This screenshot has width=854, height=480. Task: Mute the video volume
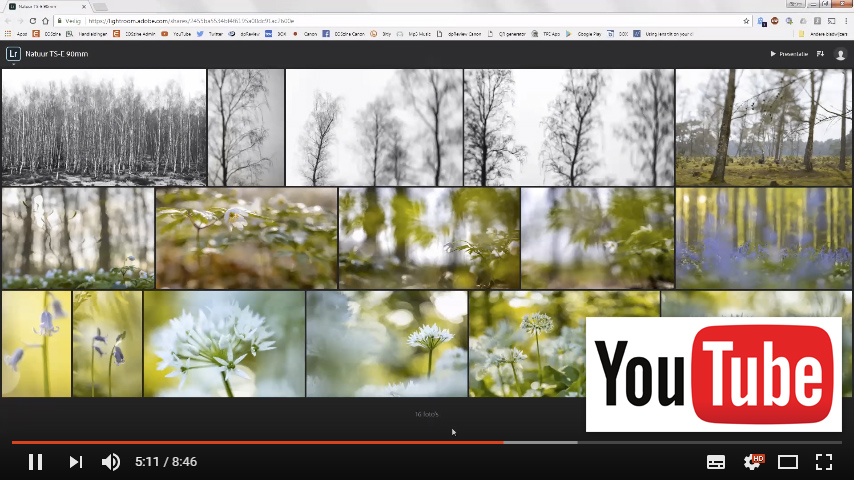coord(111,462)
